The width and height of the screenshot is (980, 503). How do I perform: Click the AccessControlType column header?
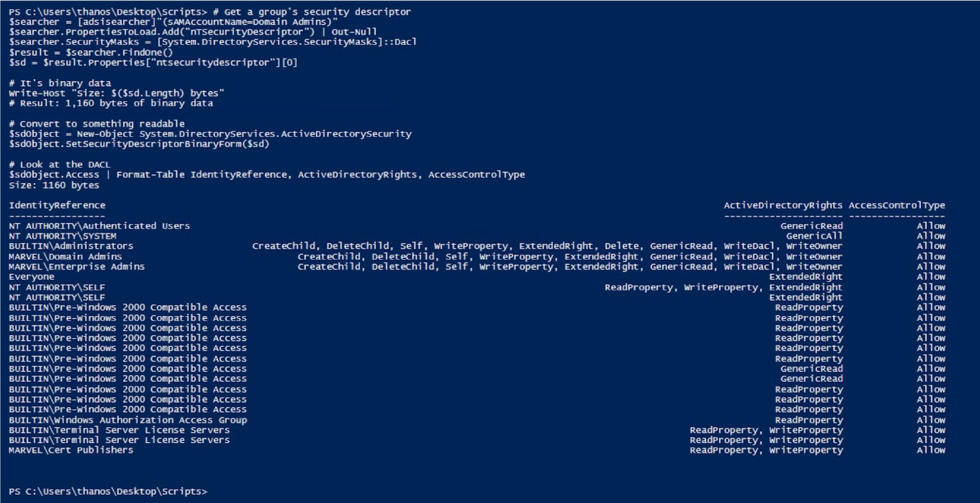[x=897, y=205]
